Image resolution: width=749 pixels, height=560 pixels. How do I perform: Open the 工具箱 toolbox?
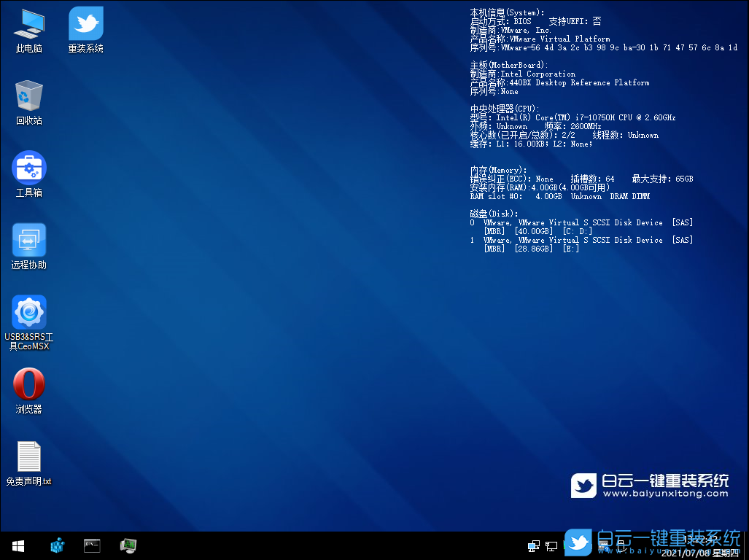(x=28, y=166)
